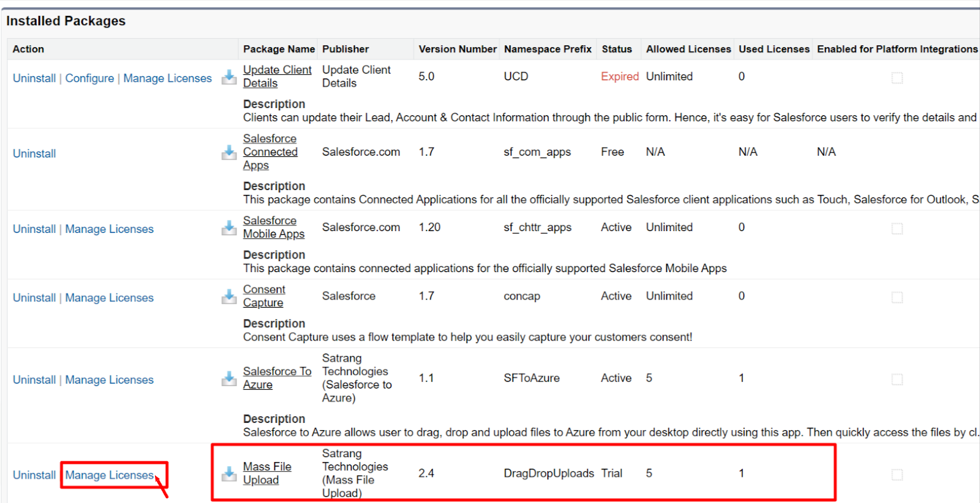Uninstall Salesforce Connected Apps package
Screen dimensions: 980x503
[x=34, y=154]
